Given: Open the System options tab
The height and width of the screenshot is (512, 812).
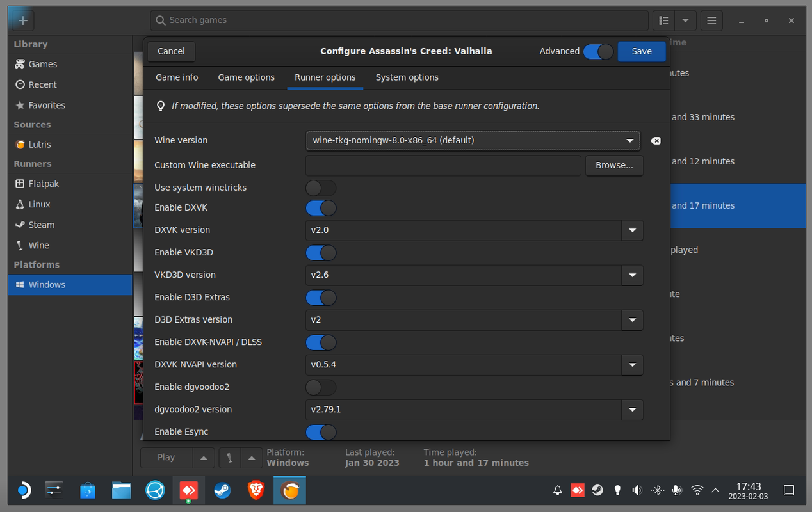Looking at the screenshot, I should point(407,77).
